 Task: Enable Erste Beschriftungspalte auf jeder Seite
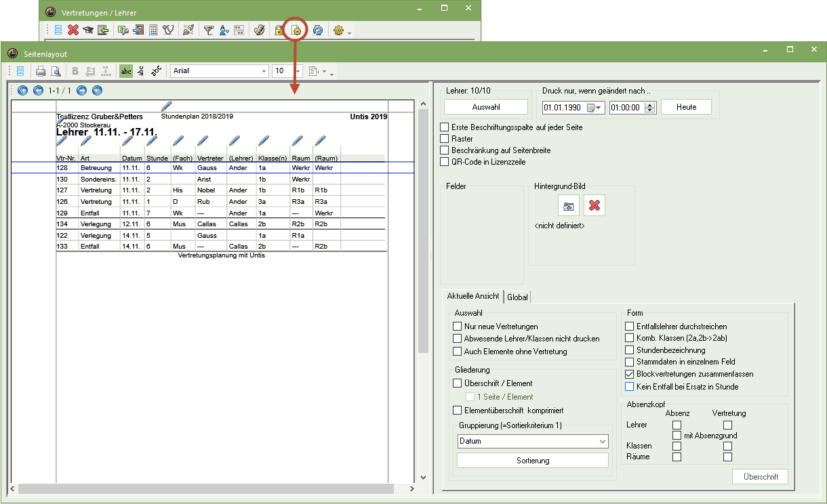[445, 127]
